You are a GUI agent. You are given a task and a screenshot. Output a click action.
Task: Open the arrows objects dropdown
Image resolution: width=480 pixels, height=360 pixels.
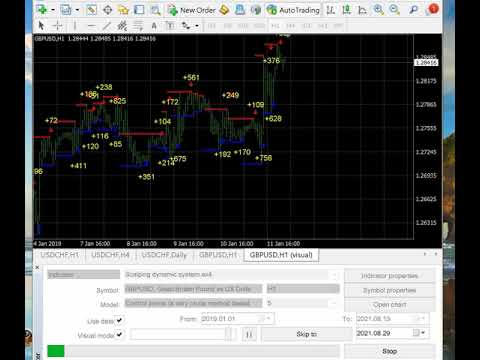click(x=197, y=26)
